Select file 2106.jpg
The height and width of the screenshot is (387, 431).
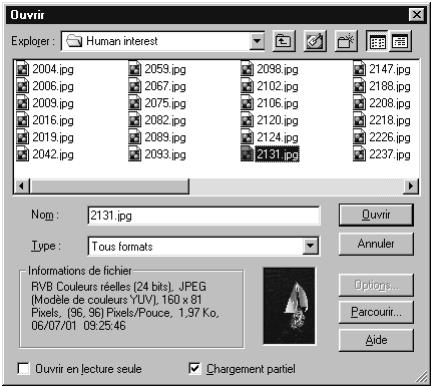click(269, 103)
